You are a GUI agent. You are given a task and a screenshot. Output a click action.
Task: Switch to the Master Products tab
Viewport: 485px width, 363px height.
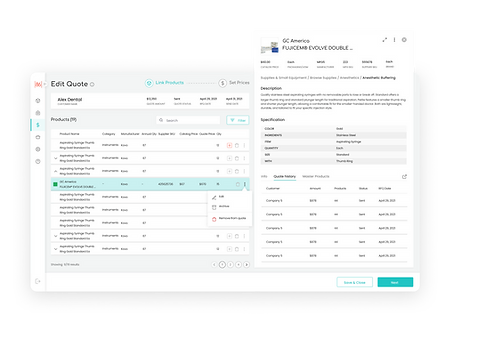[316, 177]
